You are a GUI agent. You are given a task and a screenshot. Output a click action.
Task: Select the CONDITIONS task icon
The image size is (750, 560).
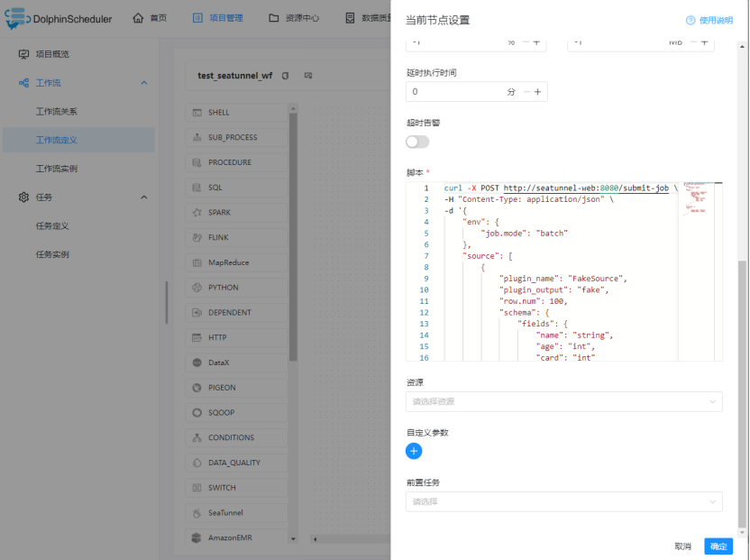click(x=197, y=437)
